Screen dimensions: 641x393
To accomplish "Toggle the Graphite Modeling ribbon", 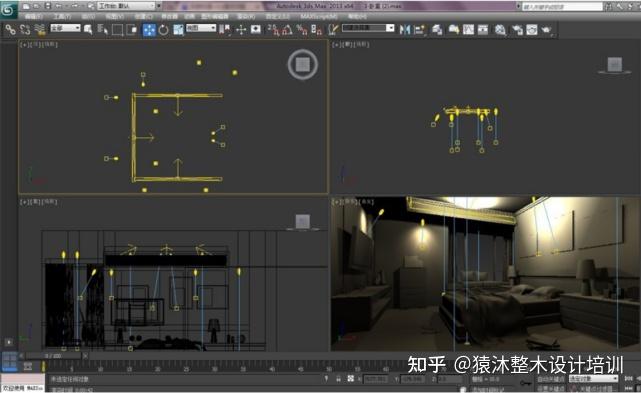I will (454, 29).
